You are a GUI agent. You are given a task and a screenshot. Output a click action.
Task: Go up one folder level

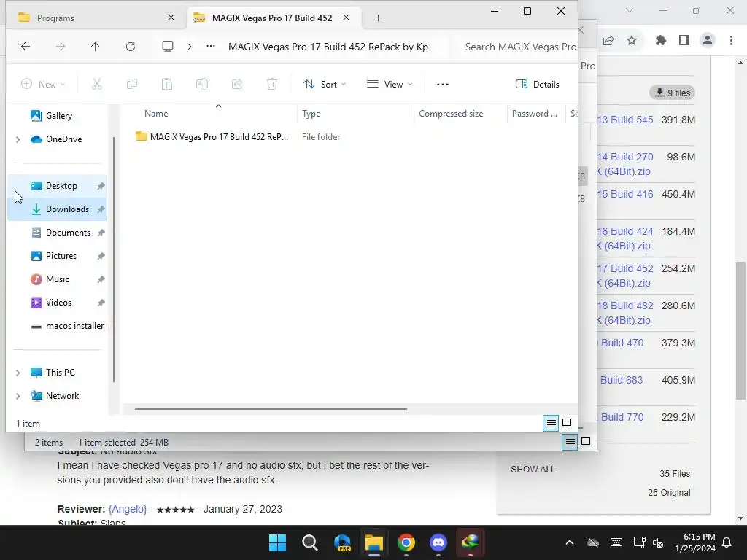click(x=96, y=46)
